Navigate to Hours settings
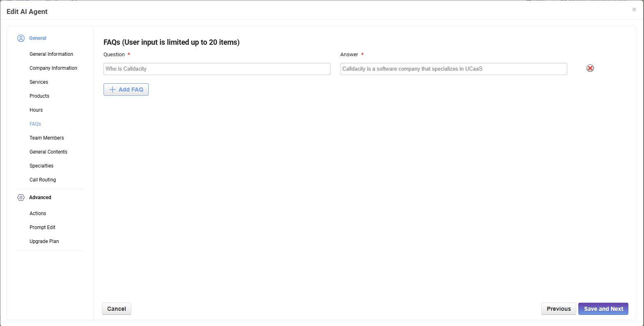Viewport: 644px width, 326px height. click(x=36, y=110)
